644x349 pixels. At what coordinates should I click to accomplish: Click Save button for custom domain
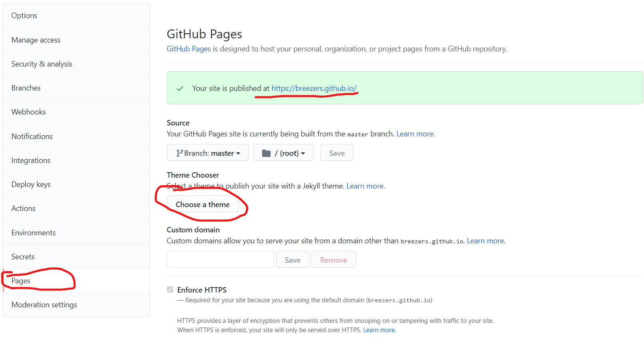292,260
